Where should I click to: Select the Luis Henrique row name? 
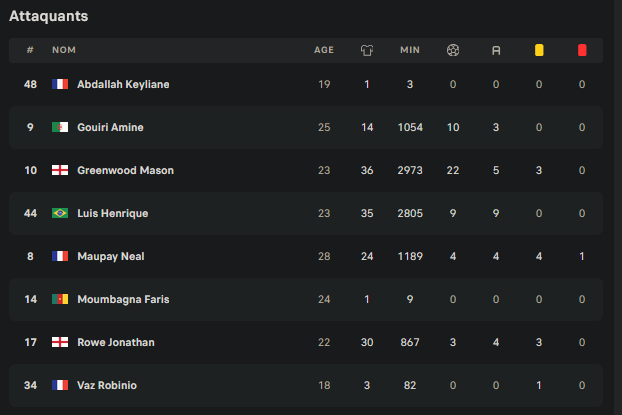(x=113, y=213)
